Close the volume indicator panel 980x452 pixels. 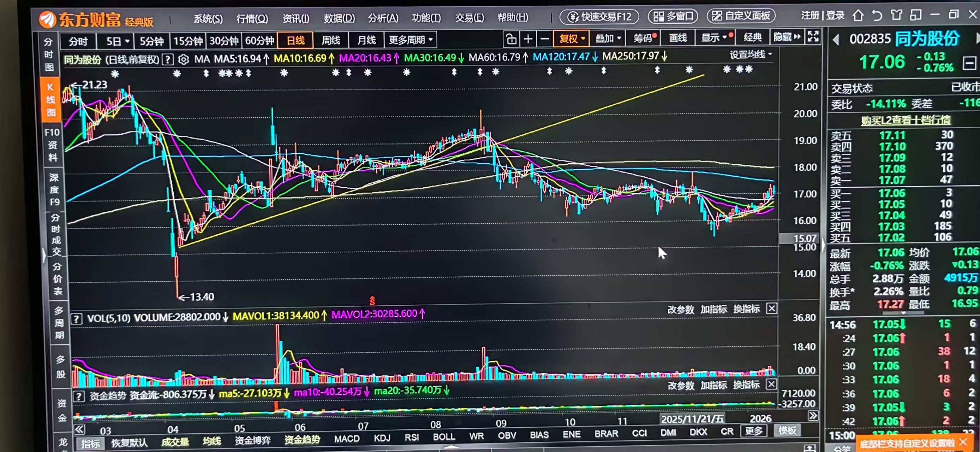(x=771, y=308)
